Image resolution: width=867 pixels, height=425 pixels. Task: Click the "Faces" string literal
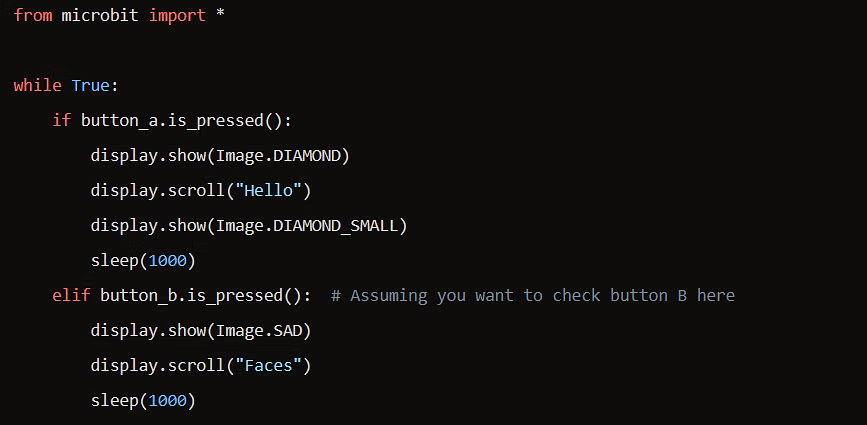272,365
